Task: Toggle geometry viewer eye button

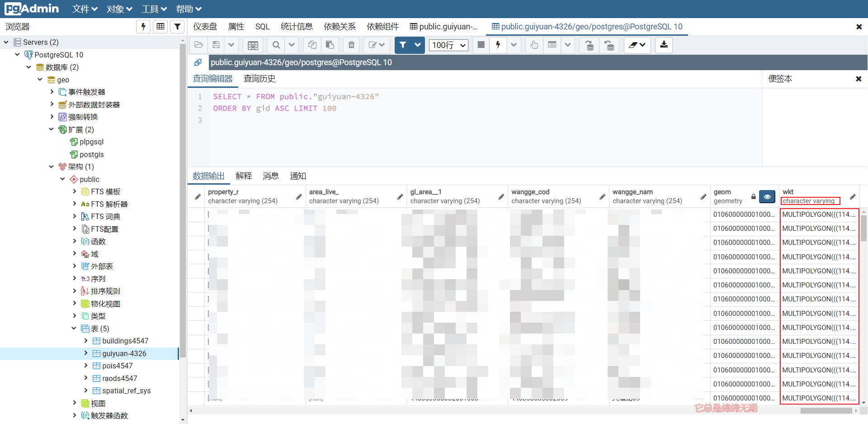Action: pos(767,197)
